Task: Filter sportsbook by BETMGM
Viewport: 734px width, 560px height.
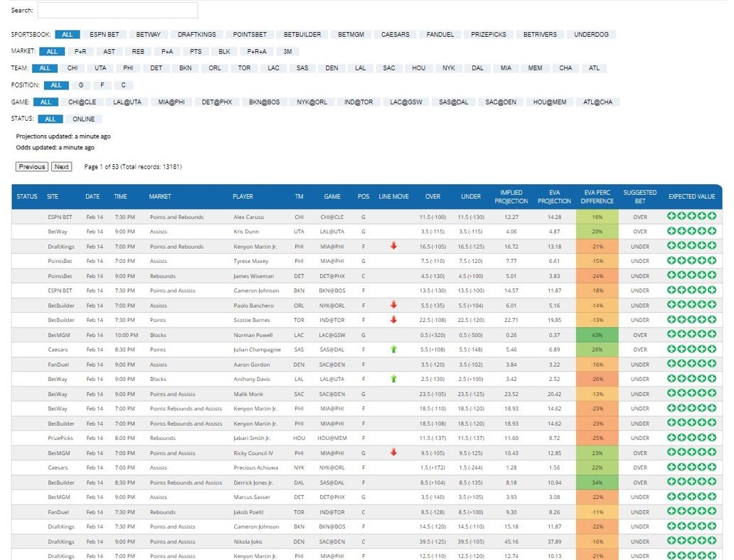Action: tap(351, 35)
